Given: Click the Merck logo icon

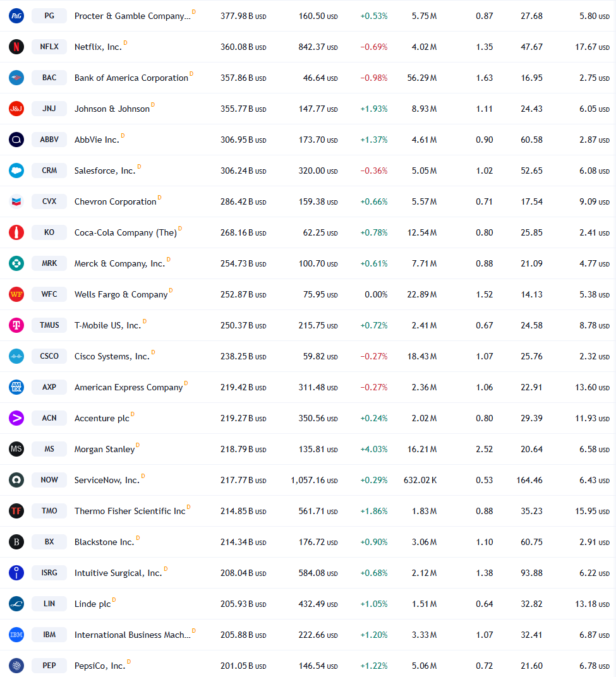Looking at the screenshot, I should tap(16, 263).
